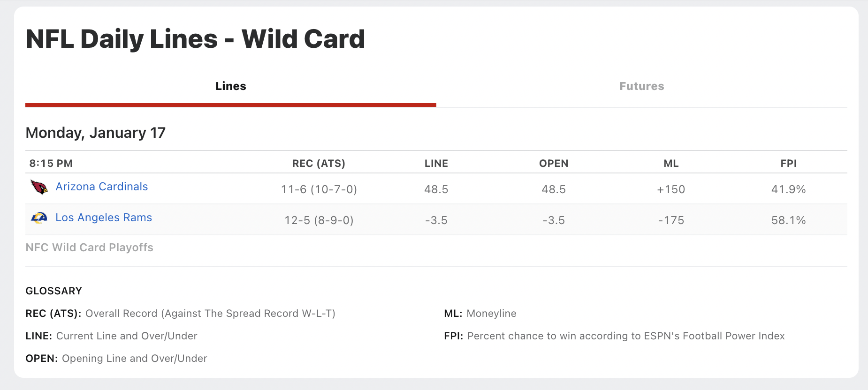868x390 pixels.
Task: Click the NFC Wild Card Playoffs note
Action: tap(90, 247)
